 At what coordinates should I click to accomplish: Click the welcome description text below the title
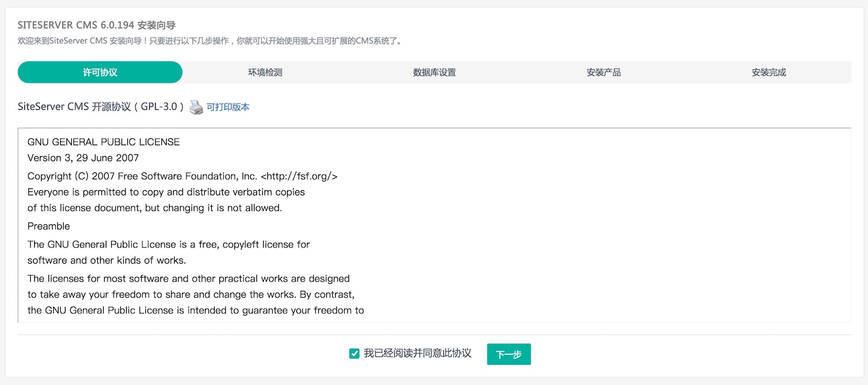pos(209,41)
